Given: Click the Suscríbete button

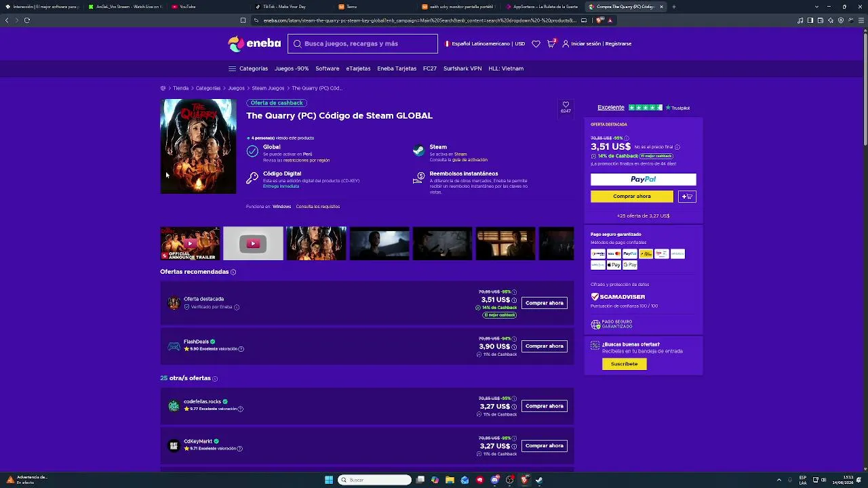Looking at the screenshot, I should pyautogui.click(x=625, y=364).
